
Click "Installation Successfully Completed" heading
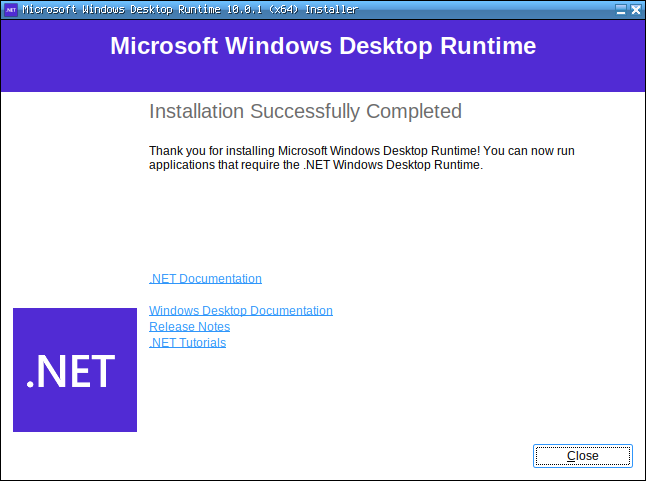pos(305,111)
